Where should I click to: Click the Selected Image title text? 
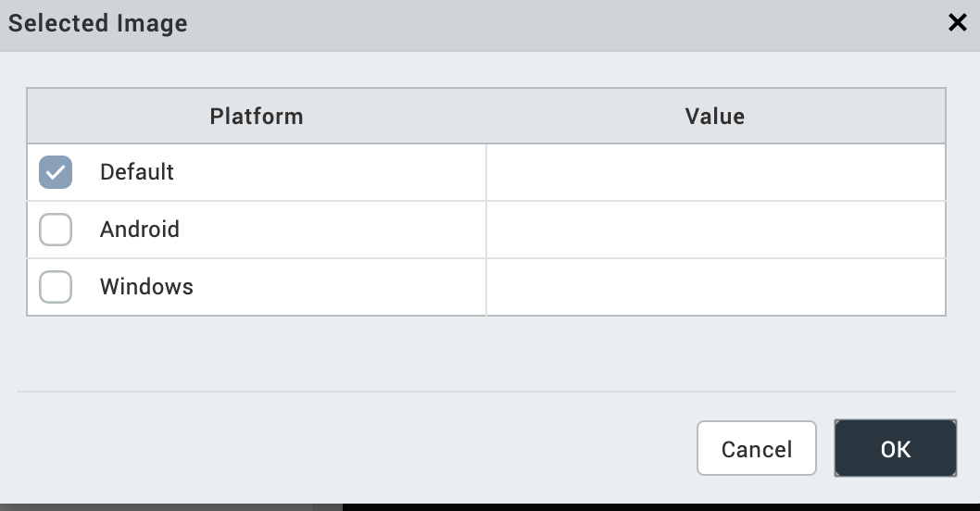click(98, 24)
